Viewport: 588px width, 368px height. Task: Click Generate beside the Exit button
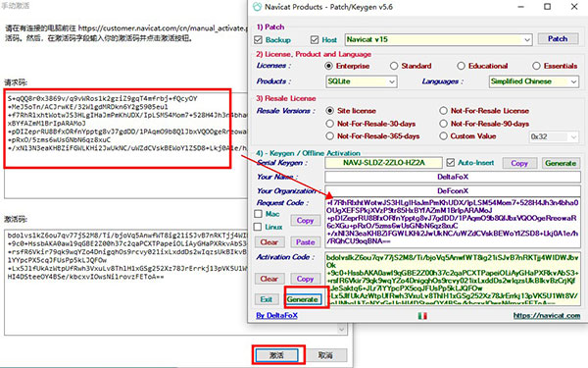(303, 299)
